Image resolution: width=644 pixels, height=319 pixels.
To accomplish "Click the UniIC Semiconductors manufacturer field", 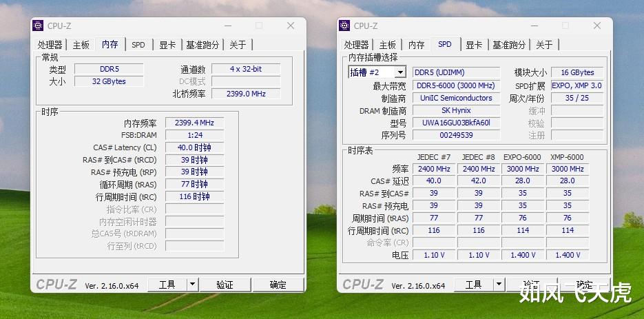I will pyautogui.click(x=456, y=98).
